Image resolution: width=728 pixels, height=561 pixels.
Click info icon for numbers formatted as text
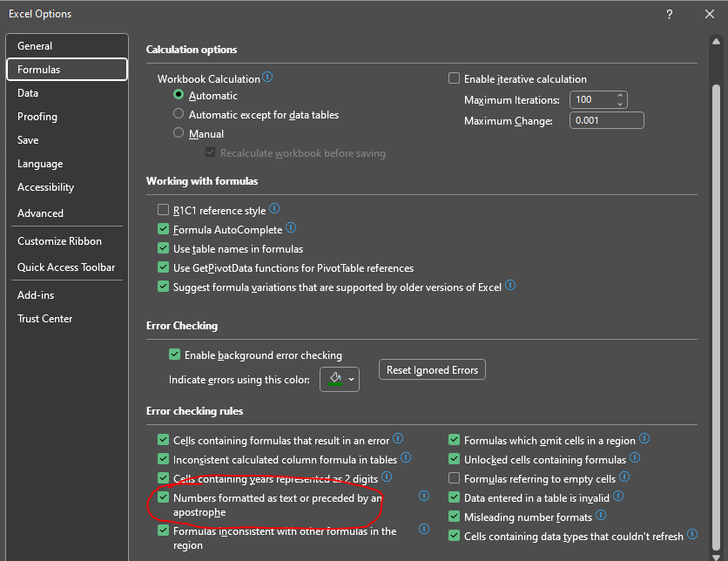pyautogui.click(x=424, y=496)
